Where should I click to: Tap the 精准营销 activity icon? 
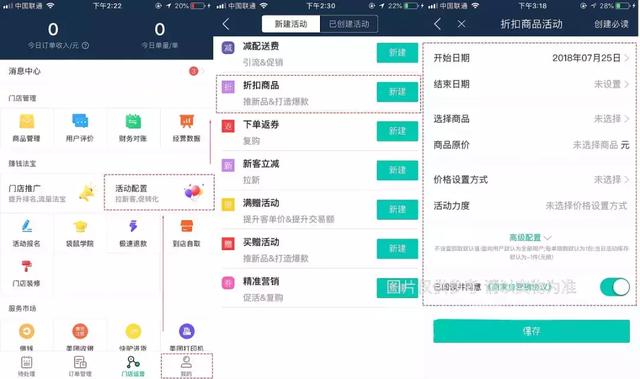(x=228, y=282)
